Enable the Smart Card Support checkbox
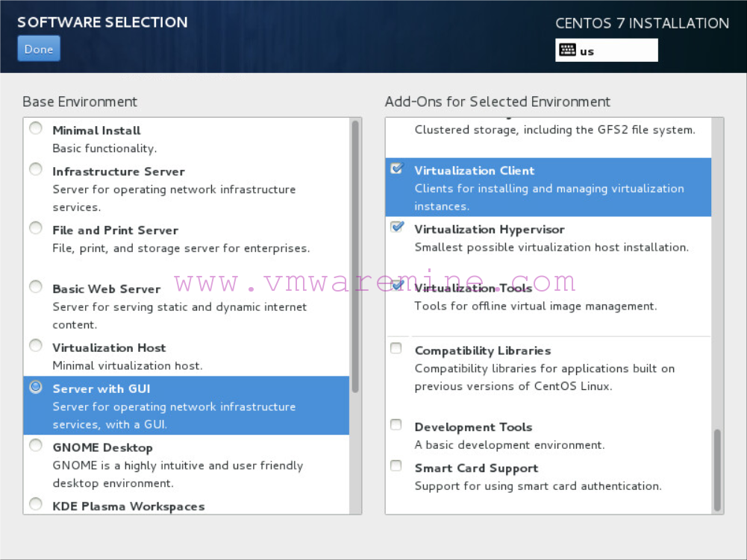 396,466
